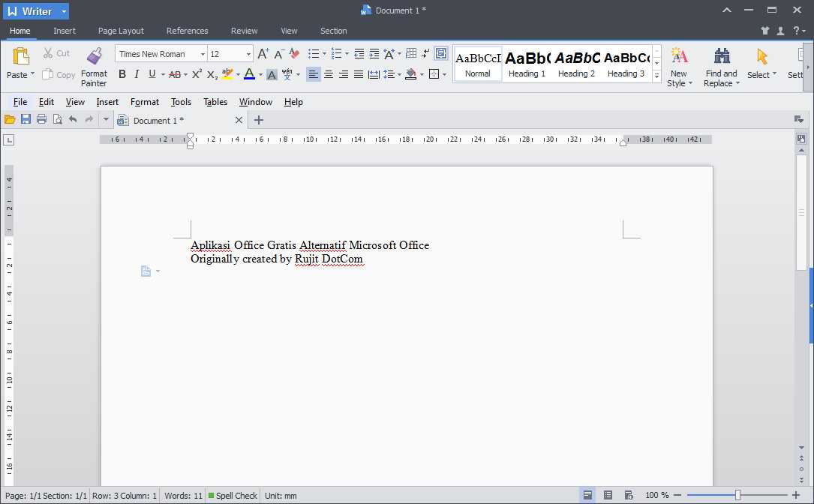Toggle Align Left paragraph alignment

[313, 75]
